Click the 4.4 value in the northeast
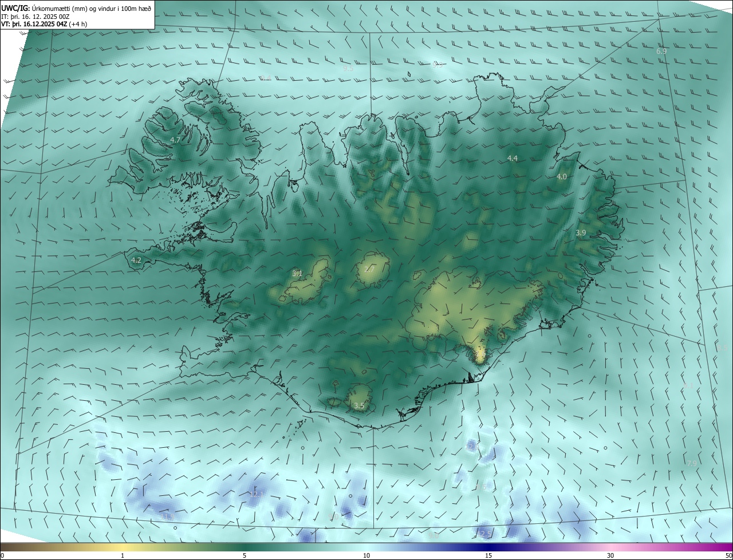 (x=513, y=158)
